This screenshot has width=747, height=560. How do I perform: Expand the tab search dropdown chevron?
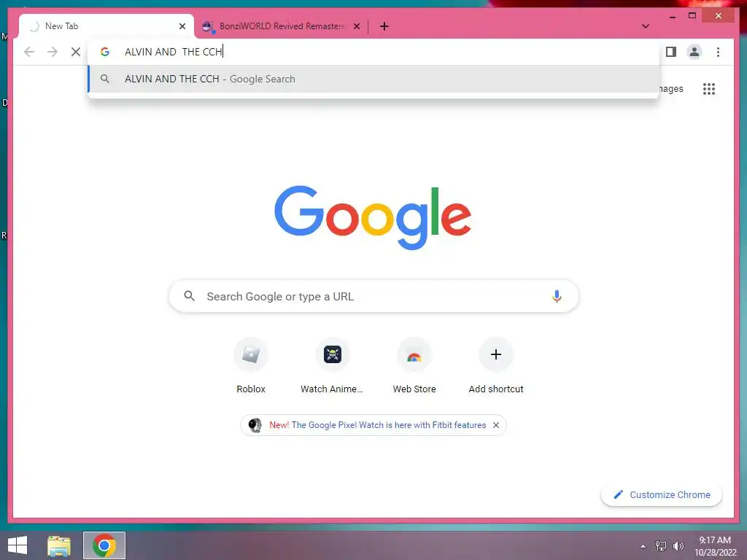coord(645,26)
